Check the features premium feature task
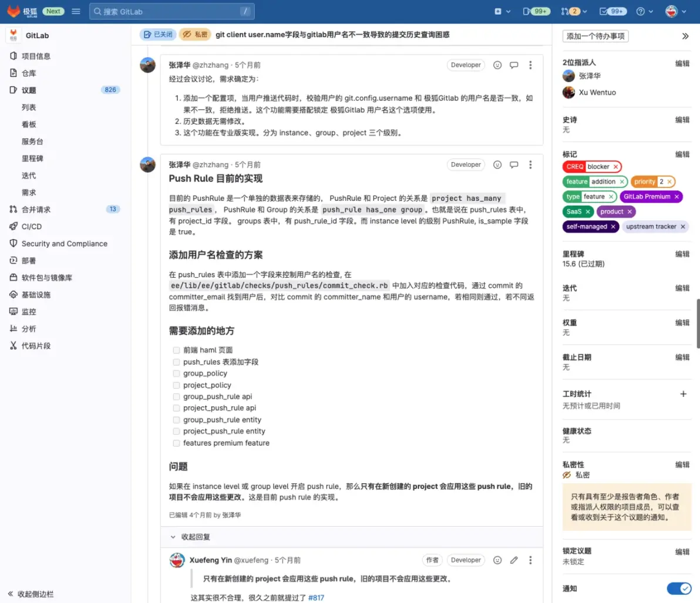 (x=176, y=443)
